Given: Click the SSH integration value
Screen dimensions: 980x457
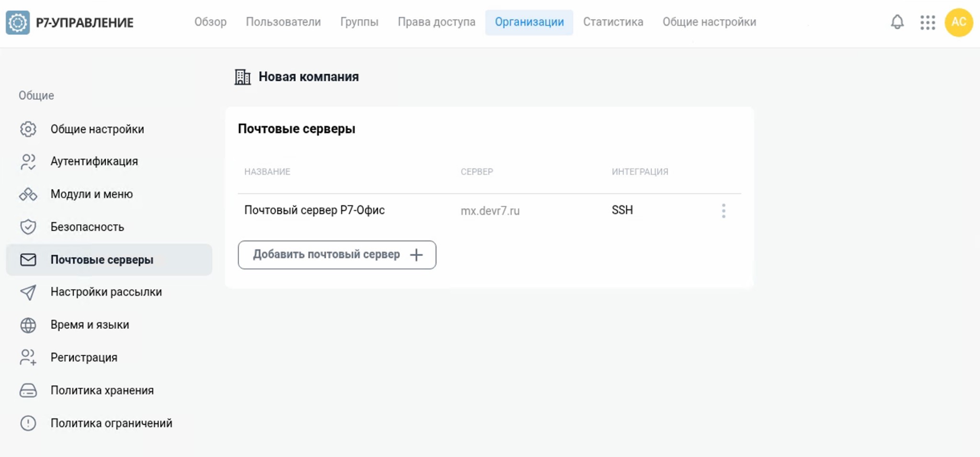Looking at the screenshot, I should click(x=622, y=210).
